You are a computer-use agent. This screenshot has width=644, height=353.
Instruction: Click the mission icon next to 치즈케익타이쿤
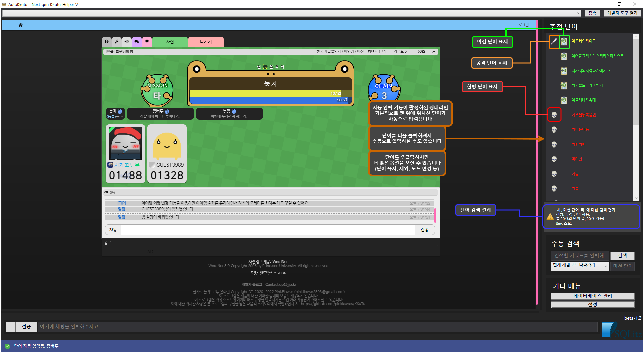coord(564,41)
